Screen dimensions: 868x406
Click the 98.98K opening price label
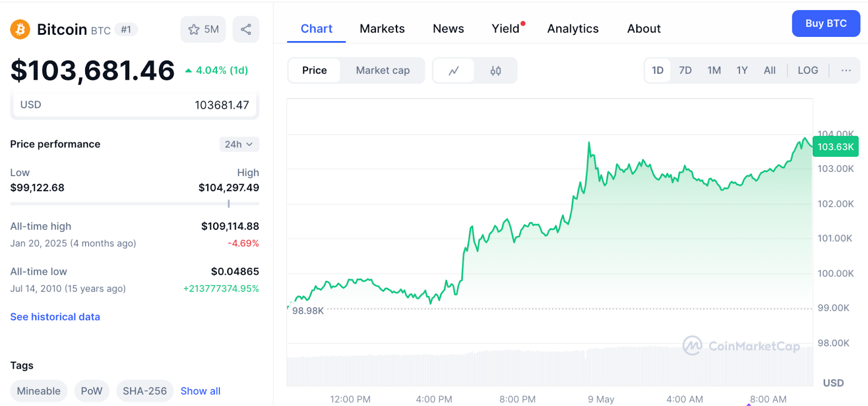pyautogui.click(x=308, y=311)
